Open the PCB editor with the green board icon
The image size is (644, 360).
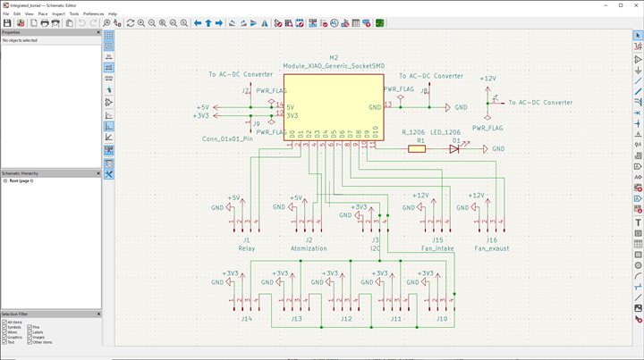[x=380, y=23]
